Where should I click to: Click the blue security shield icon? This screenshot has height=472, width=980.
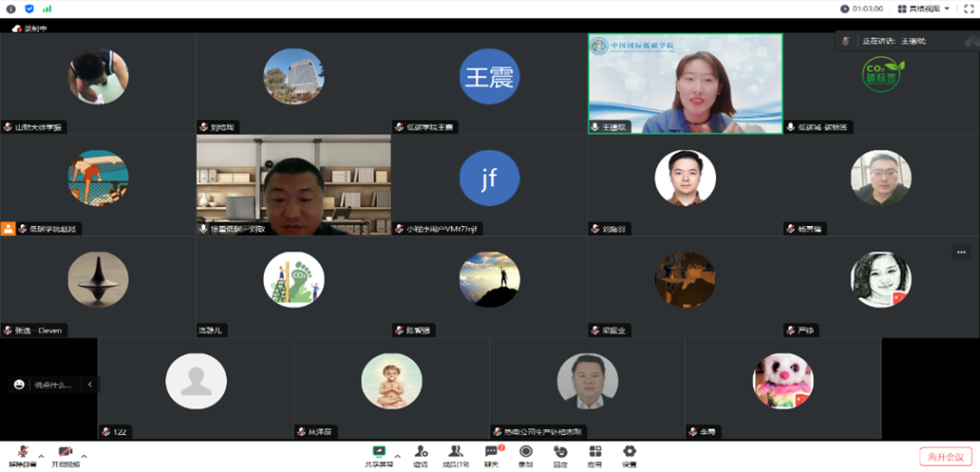tap(29, 8)
